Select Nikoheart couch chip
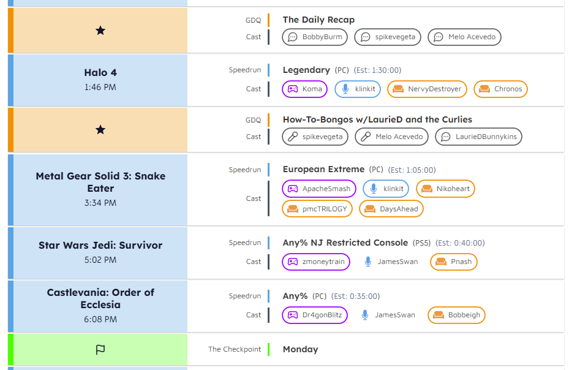 click(445, 189)
